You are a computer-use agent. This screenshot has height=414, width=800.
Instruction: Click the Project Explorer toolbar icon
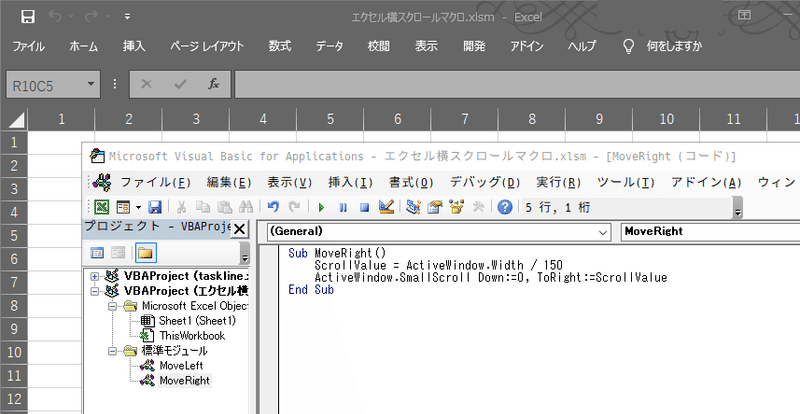point(413,207)
